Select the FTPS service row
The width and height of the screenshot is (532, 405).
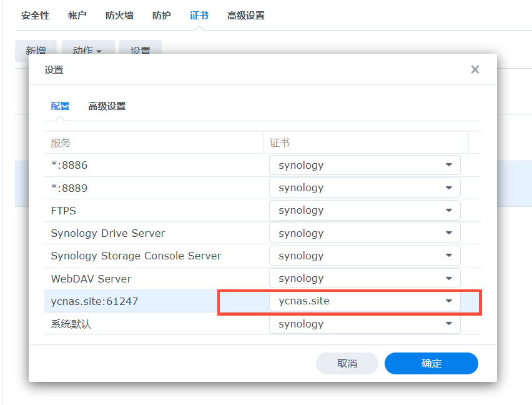[263, 211]
